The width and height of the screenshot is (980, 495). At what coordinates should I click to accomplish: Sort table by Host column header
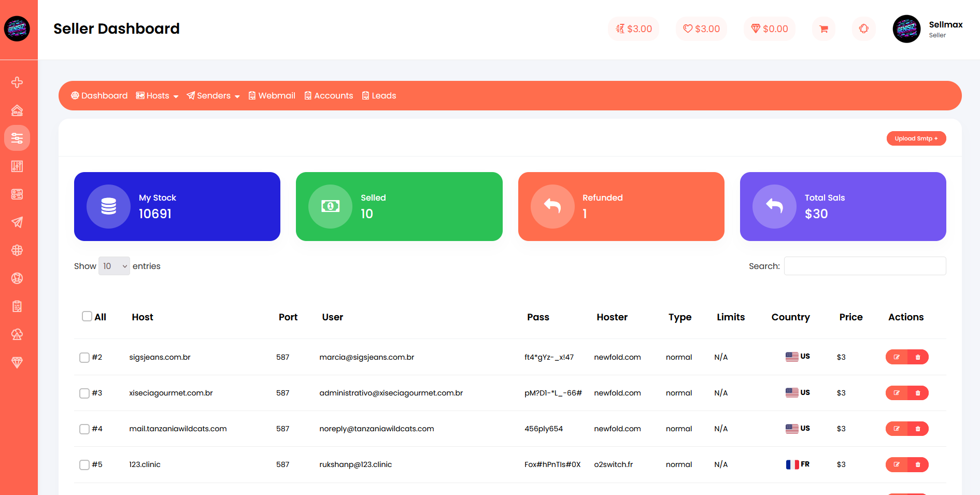(143, 317)
